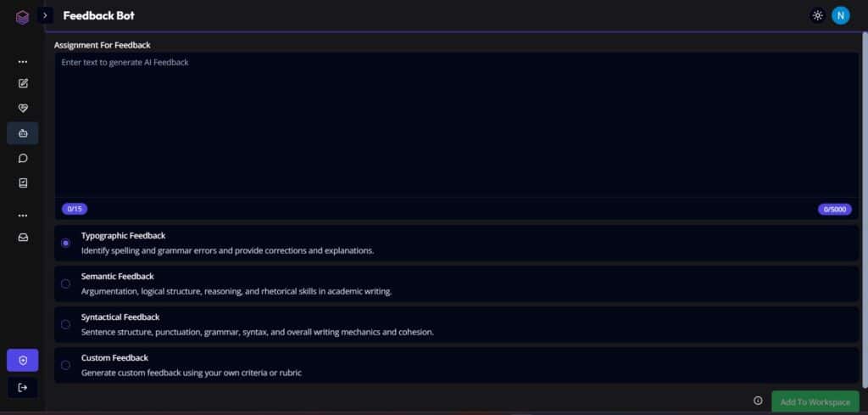Click the page vertical scrollbar
The height and width of the screenshot is (415, 868).
coord(864,210)
